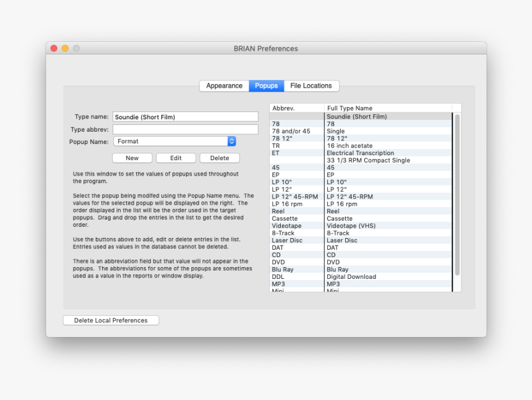532x400 pixels.
Task: Click the Full Type Name column header
Action: [x=387, y=108]
